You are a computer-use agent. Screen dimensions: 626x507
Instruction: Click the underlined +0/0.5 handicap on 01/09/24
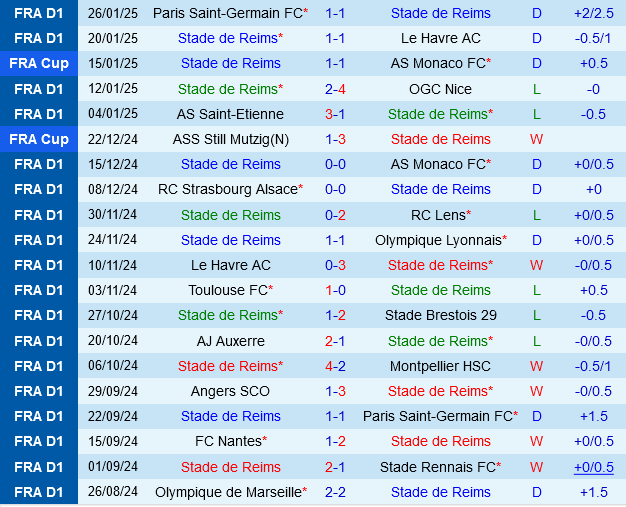pos(593,467)
